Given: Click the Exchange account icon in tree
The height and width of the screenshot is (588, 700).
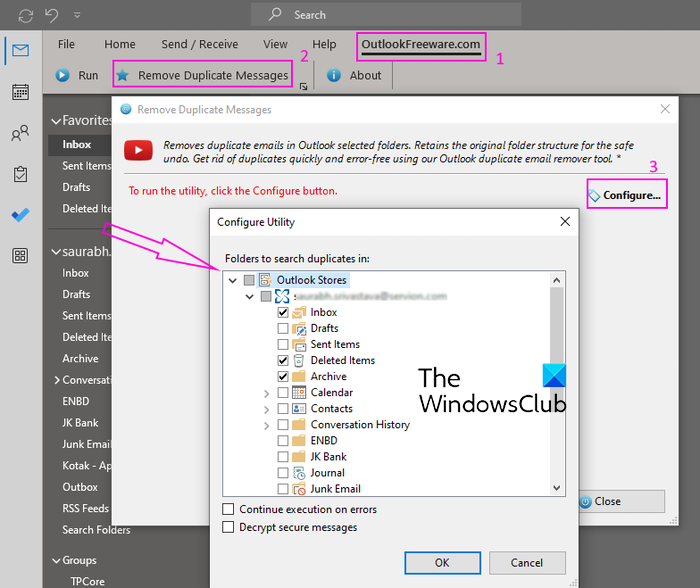Looking at the screenshot, I should pyautogui.click(x=282, y=296).
